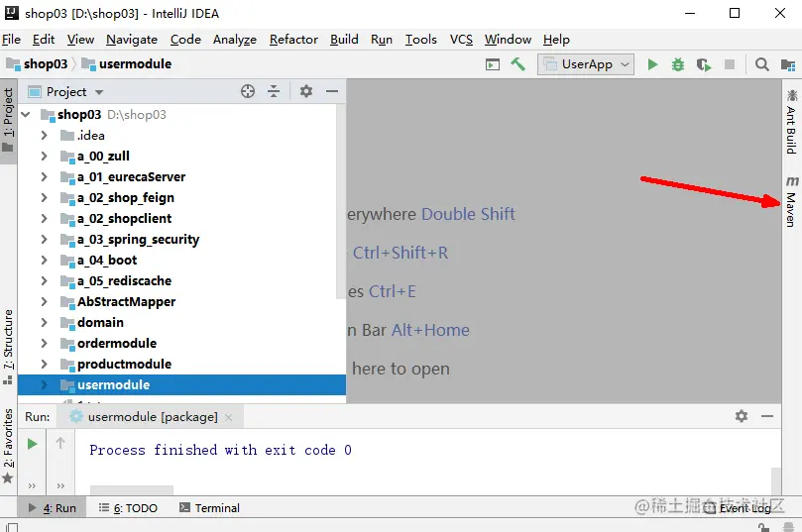802x532 pixels.
Task: Collapse the shop03 root node
Action: [26, 115]
